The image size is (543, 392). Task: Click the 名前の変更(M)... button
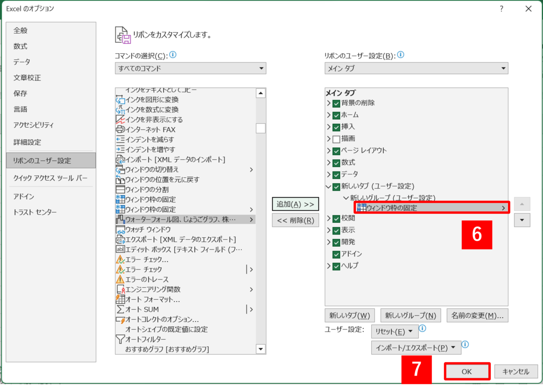coord(477,315)
